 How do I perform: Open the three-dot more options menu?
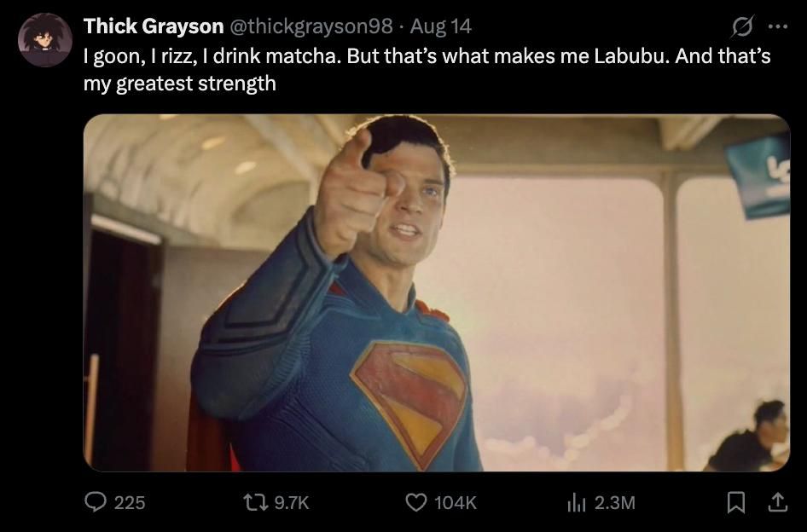click(777, 26)
